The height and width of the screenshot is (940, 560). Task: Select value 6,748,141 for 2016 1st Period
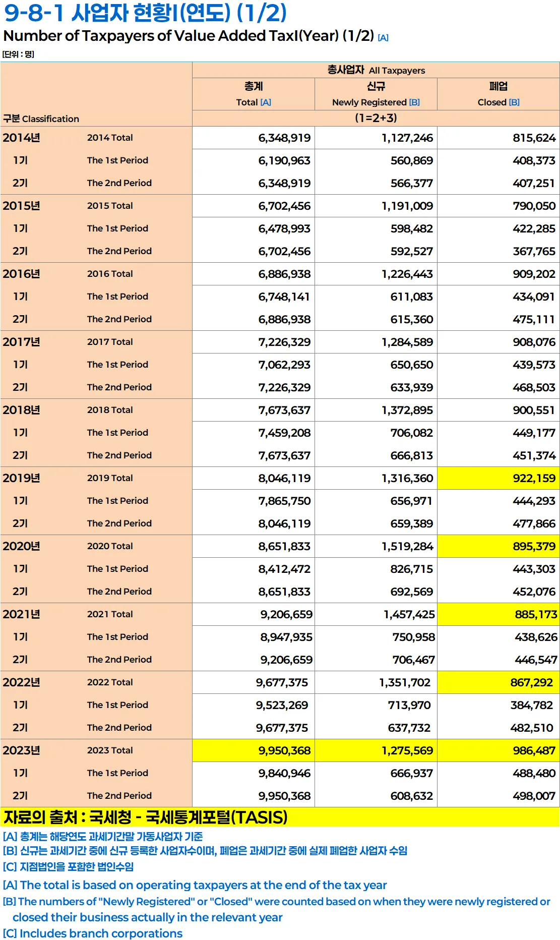point(284,297)
